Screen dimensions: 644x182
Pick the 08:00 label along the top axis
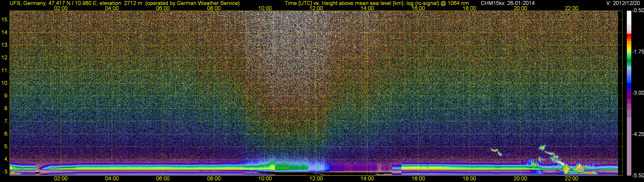coord(214,8)
